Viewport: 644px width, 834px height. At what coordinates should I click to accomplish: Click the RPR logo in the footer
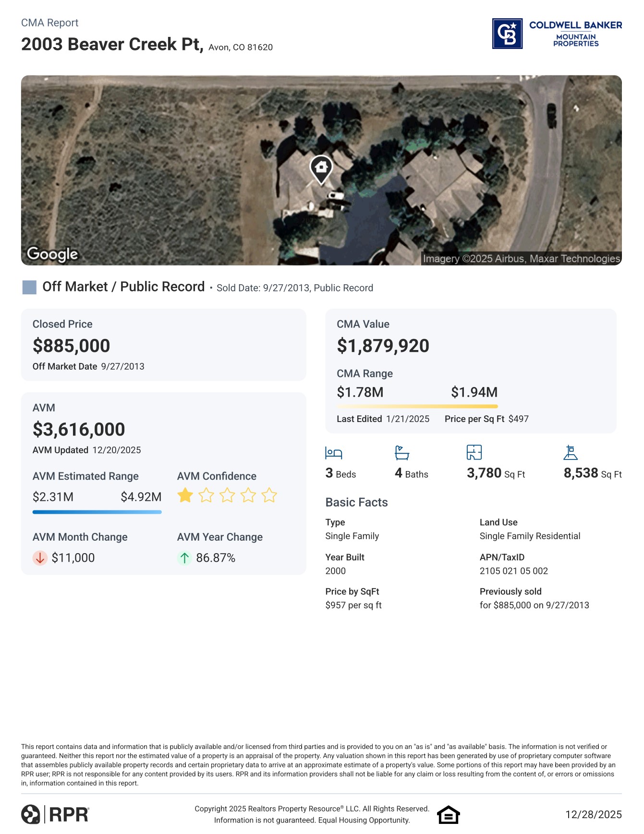pyautogui.click(x=55, y=814)
